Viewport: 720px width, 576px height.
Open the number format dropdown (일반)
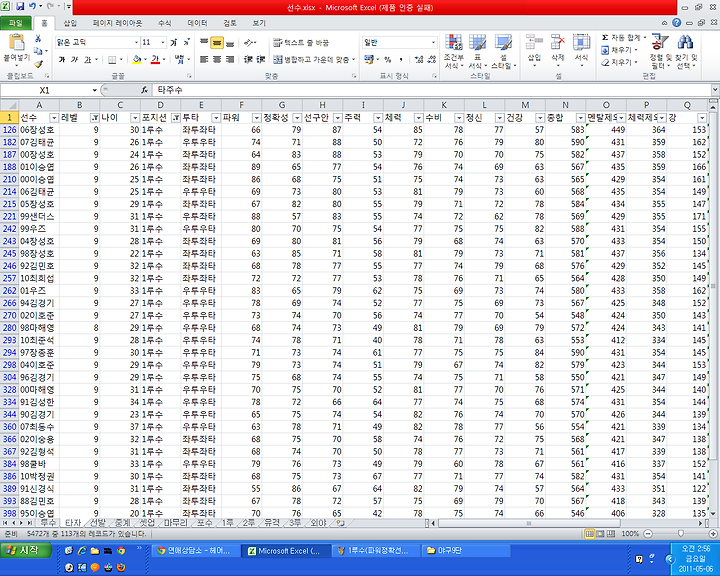(433, 42)
